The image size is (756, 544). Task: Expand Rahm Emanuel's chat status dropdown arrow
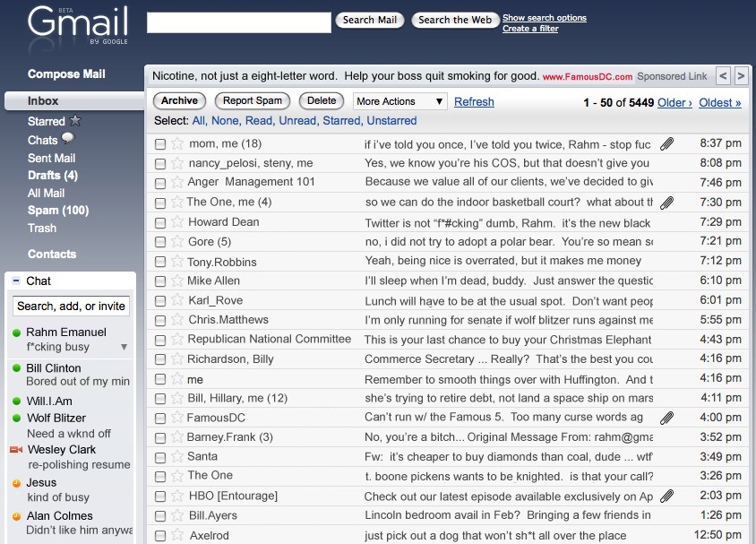click(125, 347)
